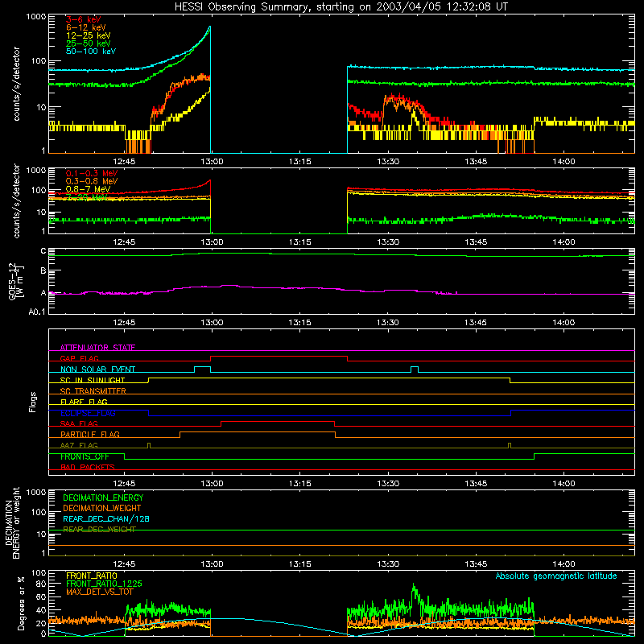Image resolution: width=644 pixels, height=644 pixels.
Task: Click the yellow FRONT_RATIO legend label
Action: (x=92, y=576)
